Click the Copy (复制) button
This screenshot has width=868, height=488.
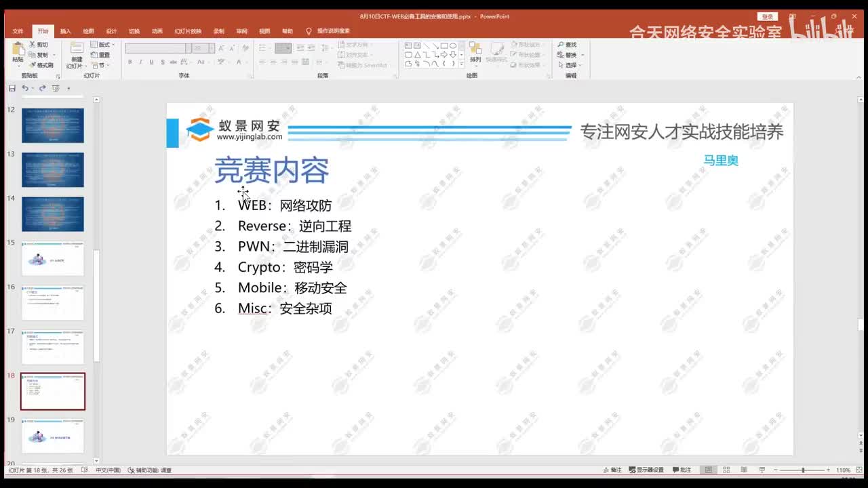(x=39, y=55)
